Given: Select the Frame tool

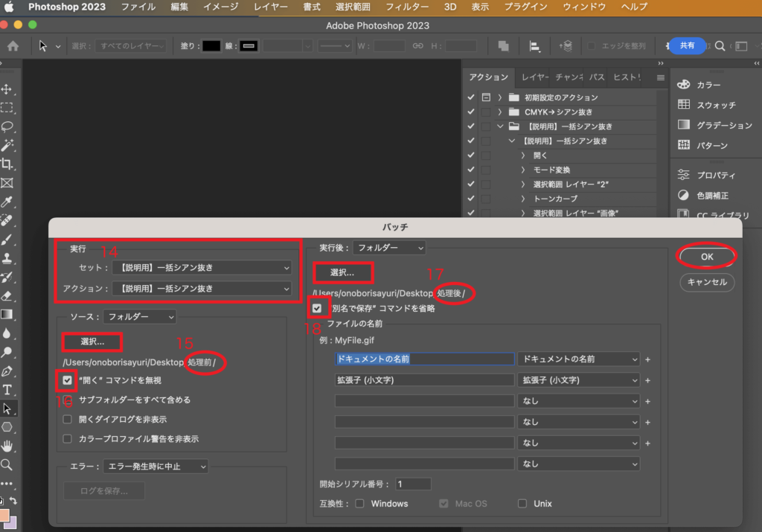Looking at the screenshot, I should [x=7, y=183].
